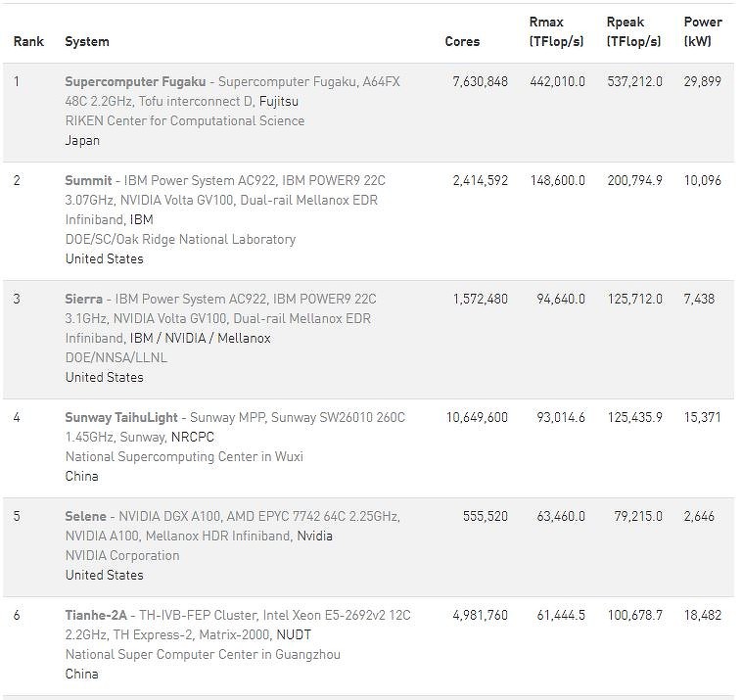This screenshot has height=700, width=742.
Task: Open National Super Computer Center in Guangzhou
Action: tap(203, 655)
